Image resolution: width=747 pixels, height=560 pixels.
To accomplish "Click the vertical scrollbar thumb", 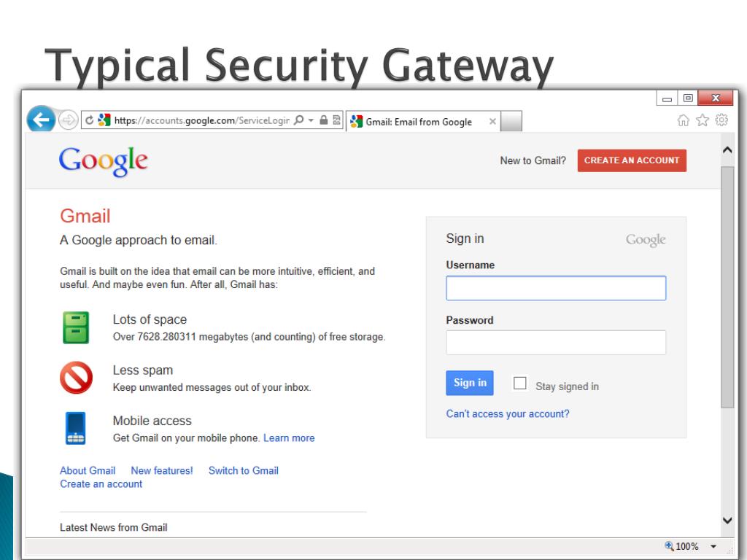I will pyautogui.click(x=727, y=287).
